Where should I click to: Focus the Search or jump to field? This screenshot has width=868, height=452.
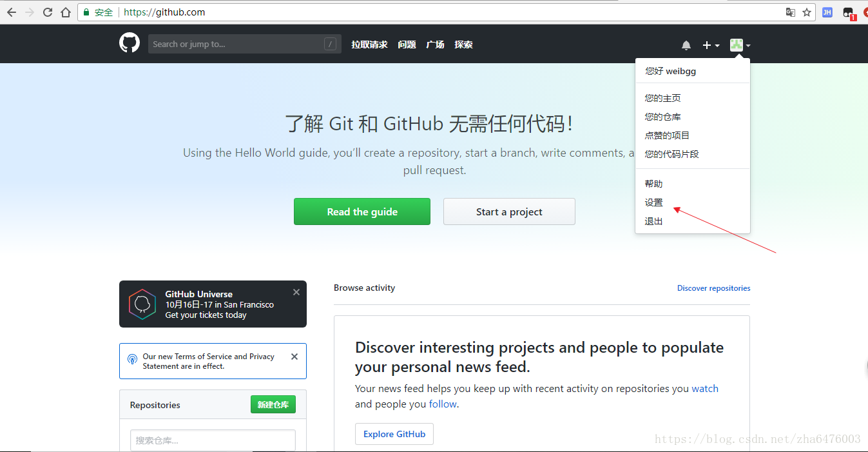pos(244,44)
